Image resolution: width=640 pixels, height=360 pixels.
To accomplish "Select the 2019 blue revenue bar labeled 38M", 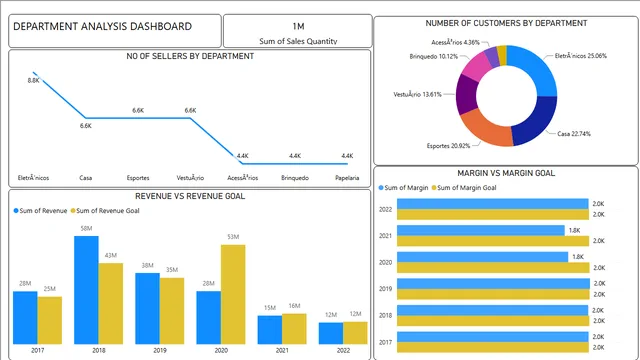I will [x=147, y=309].
